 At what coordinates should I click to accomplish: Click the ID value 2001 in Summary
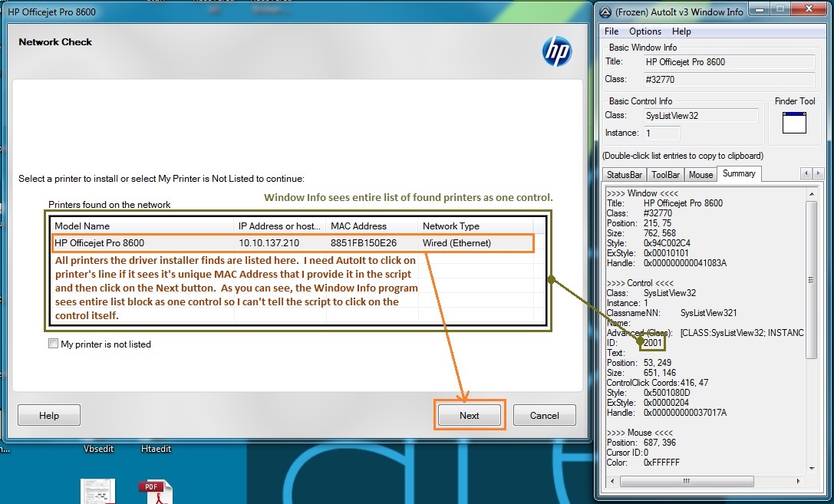click(653, 343)
